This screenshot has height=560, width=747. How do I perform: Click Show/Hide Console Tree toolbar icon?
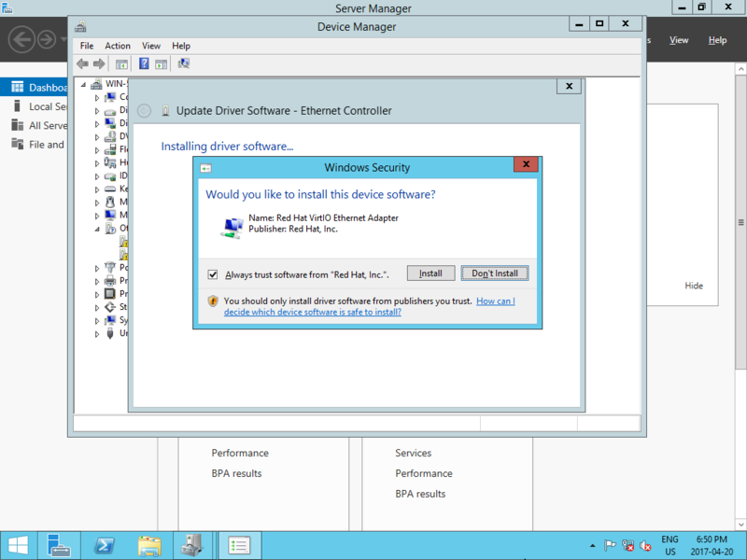121,63
